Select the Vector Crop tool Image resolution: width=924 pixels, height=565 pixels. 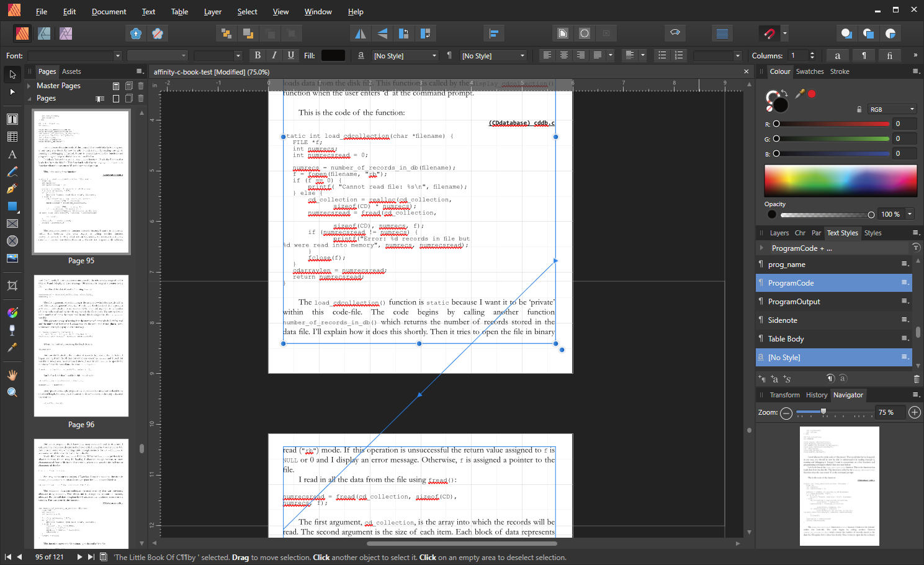12,286
